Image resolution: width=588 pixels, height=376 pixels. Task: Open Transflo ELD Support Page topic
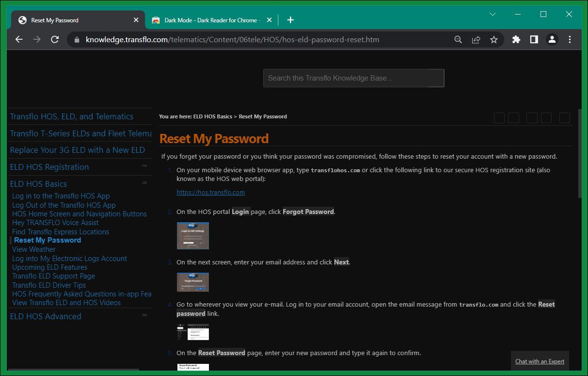tap(53, 276)
